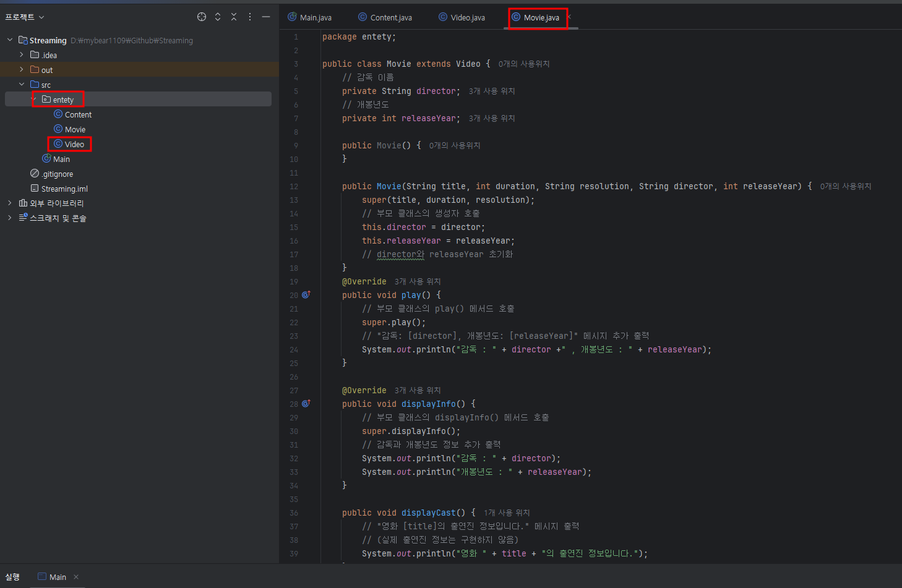
Task: Click the Video.java tab class icon
Action: point(443,17)
